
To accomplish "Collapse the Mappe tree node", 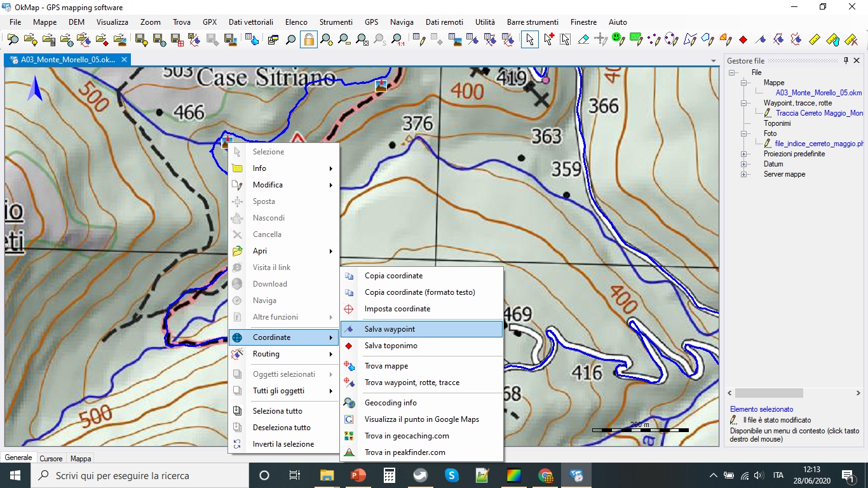I will tap(743, 83).
